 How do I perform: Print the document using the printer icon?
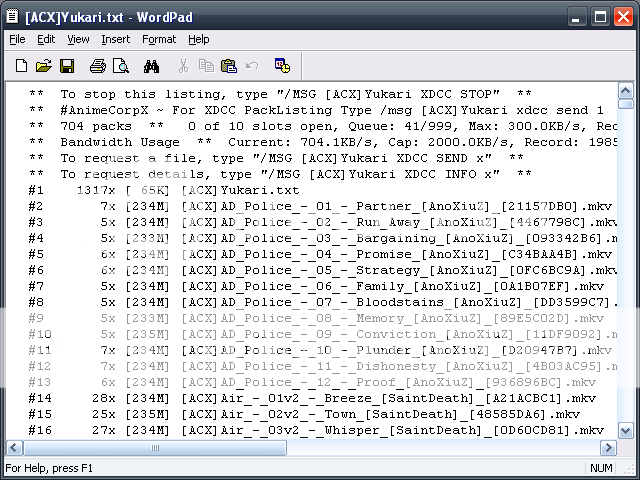(98, 66)
